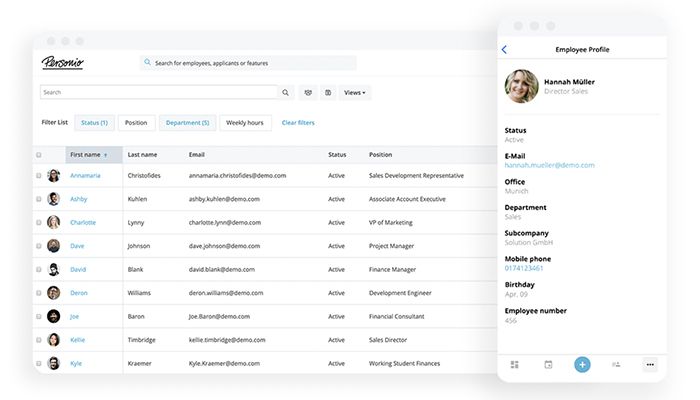Click the Personio logo

pyautogui.click(x=64, y=63)
